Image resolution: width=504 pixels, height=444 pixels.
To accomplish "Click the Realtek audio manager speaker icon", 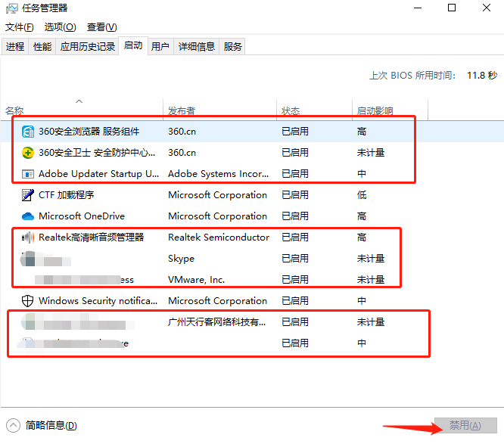I will (29, 238).
